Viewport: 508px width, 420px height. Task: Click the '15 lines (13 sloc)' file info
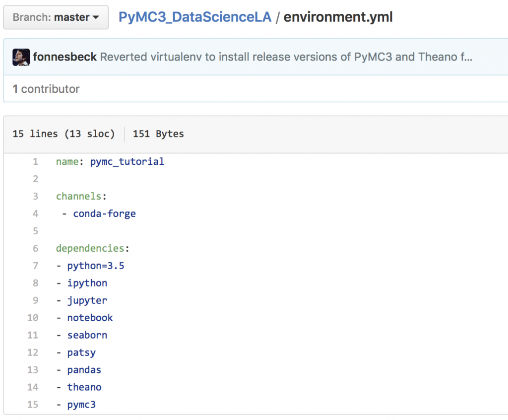tap(63, 134)
